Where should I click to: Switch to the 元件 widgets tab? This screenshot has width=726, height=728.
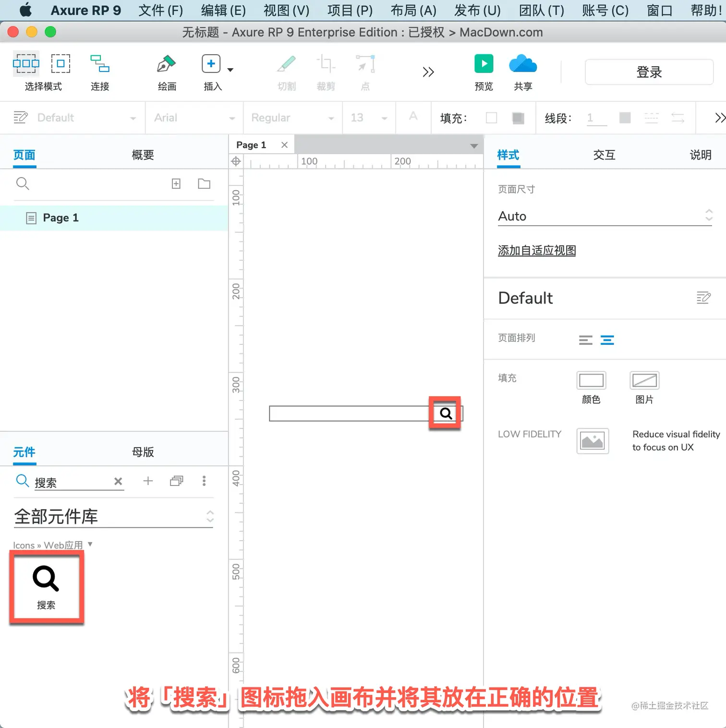24,452
